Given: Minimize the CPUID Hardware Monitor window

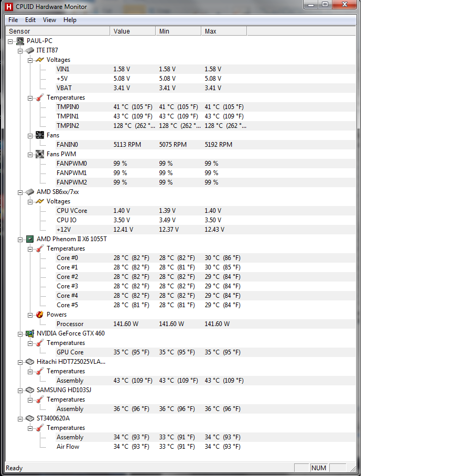Looking at the screenshot, I should (311, 5).
